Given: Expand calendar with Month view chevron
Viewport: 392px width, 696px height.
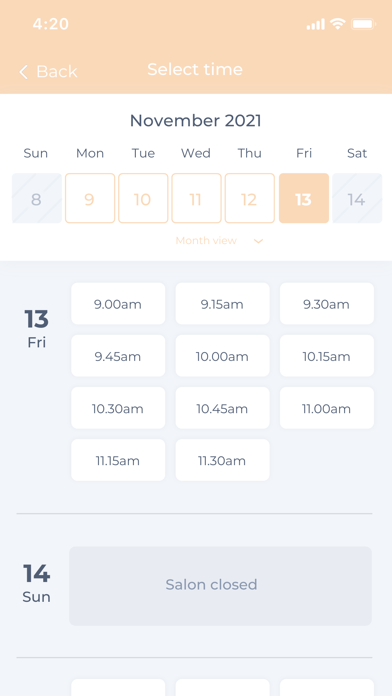Looking at the screenshot, I should pyautogui.click(x=258, y=241).
